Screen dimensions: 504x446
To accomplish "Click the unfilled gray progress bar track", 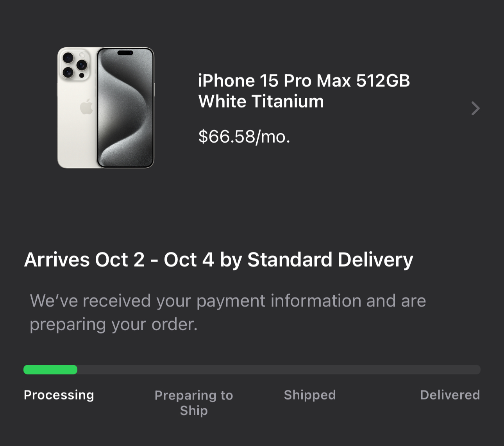I will point(278,370).
